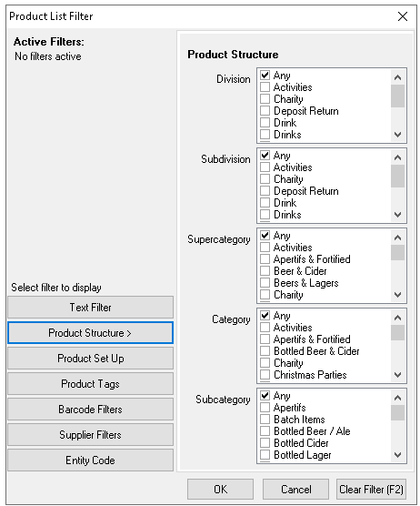
Task: Click the Subcategory list scroll thumb
Action: pos(398,413)
